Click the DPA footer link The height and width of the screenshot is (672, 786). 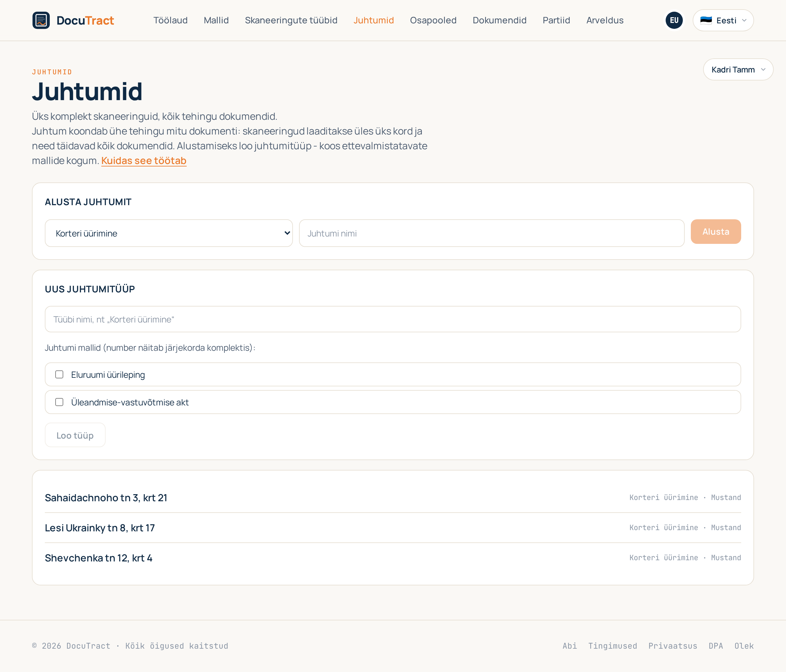click(716, 646)
